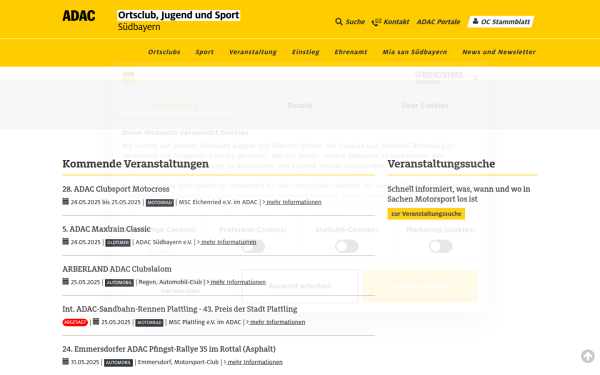Click the MOTORRAD tag of Sandbahn-Rennen Plattling
Image resolution: width=600 pixels, height=375 pixels.
(x=149, y=323)
